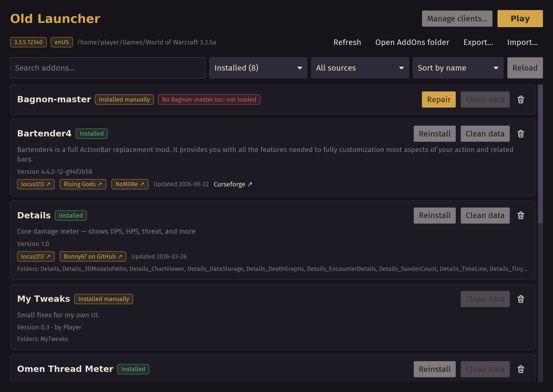
Task: Open the Sort by name dropdown
Action: tap(458, 68)
